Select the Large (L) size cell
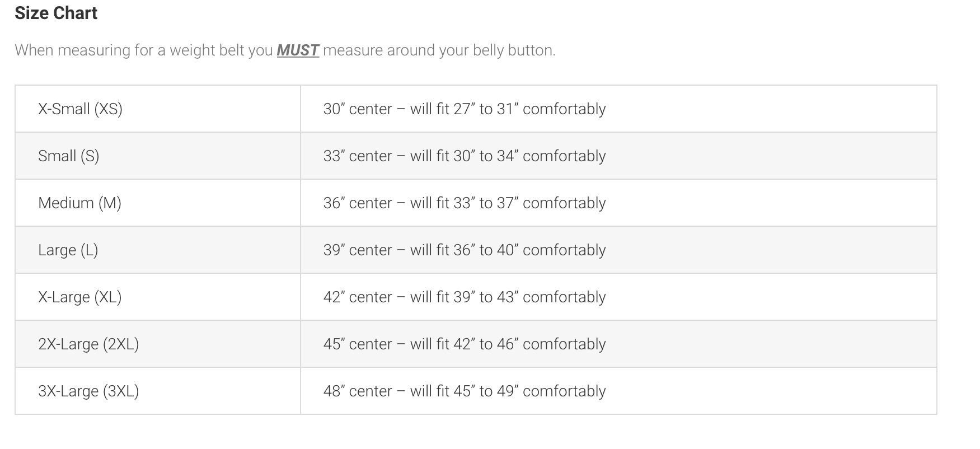 coord(158,250)
